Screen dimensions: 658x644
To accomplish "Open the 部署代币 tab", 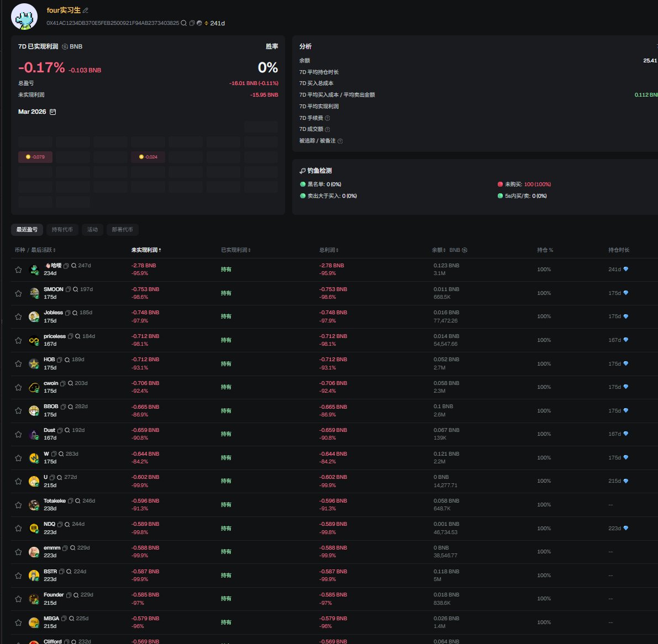I will (122, 230).
